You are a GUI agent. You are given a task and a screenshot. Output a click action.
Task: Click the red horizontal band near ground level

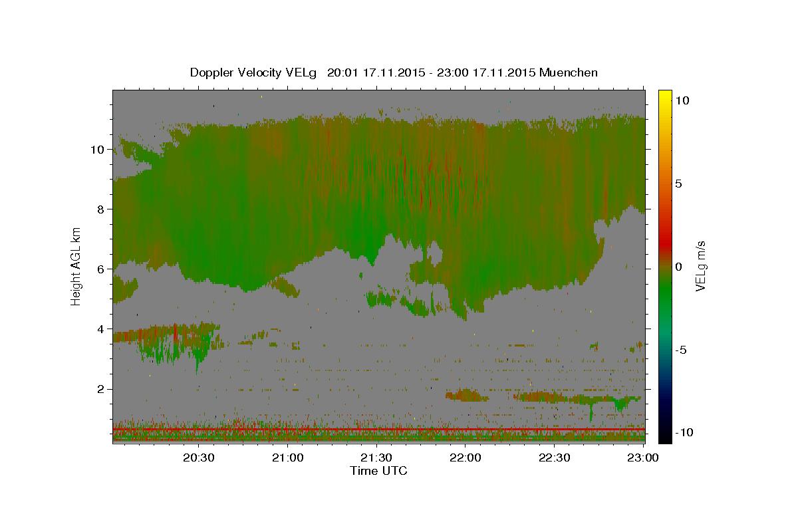[379, 430]
